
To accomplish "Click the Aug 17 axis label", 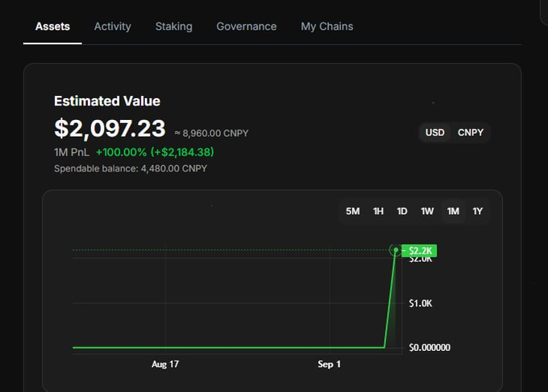I will coord(165,364).
